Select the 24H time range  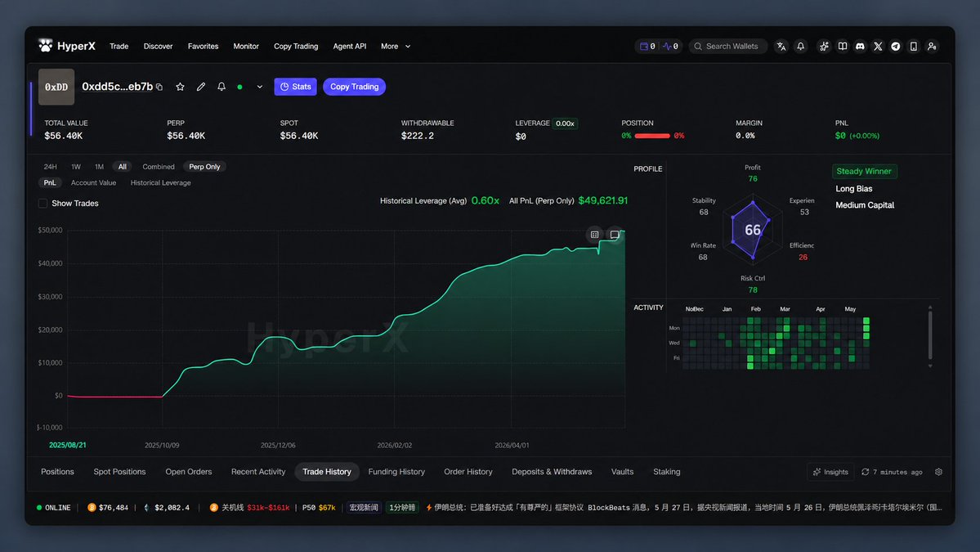tap(50, 167)
